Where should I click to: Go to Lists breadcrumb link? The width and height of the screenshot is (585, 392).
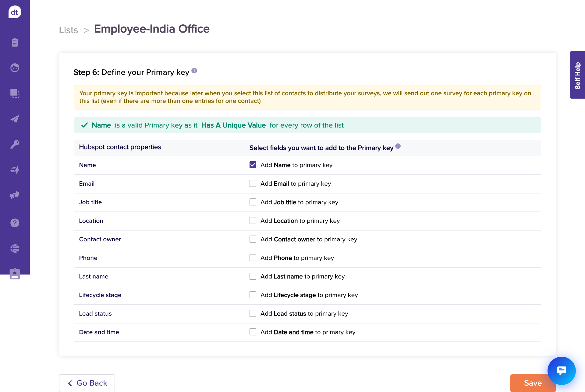(69, 30)
